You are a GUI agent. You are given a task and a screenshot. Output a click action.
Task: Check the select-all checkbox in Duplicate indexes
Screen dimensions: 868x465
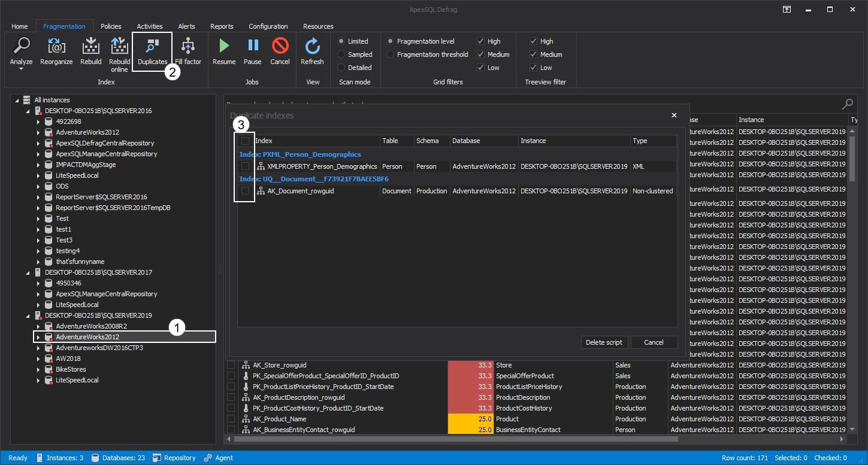tap(245, 141)
